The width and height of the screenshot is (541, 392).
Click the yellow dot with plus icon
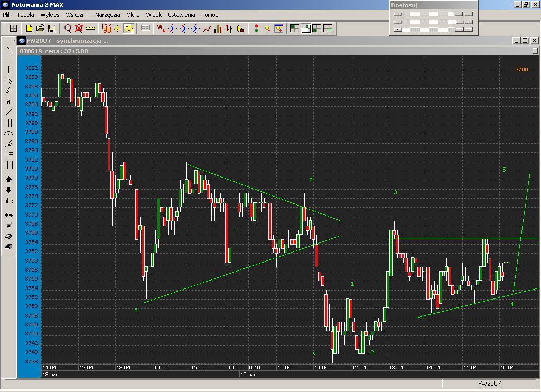click(x=267, y=29)
